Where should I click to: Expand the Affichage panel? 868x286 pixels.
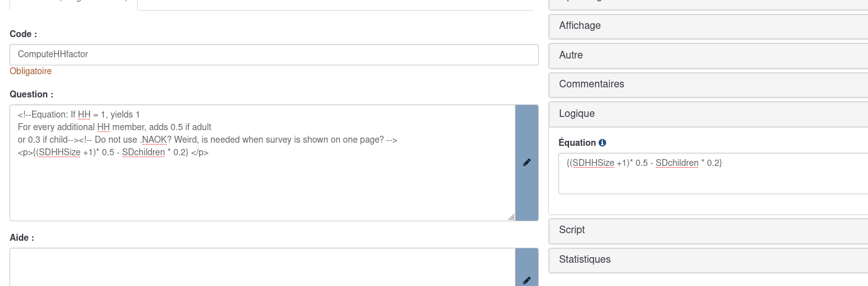tap(708, 26)
